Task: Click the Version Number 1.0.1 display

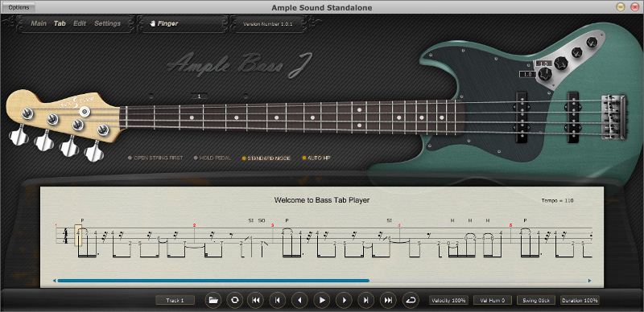Action: point(268,24)
